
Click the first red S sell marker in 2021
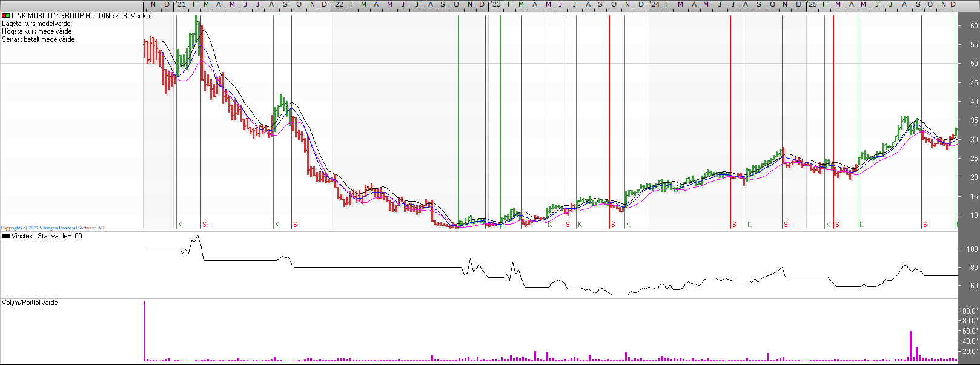point(204,225)
